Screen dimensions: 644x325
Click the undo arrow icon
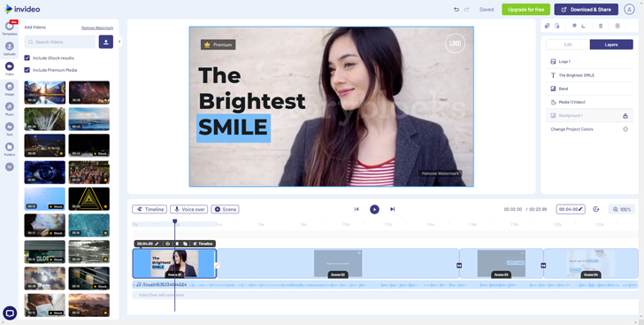coord(456,10)
